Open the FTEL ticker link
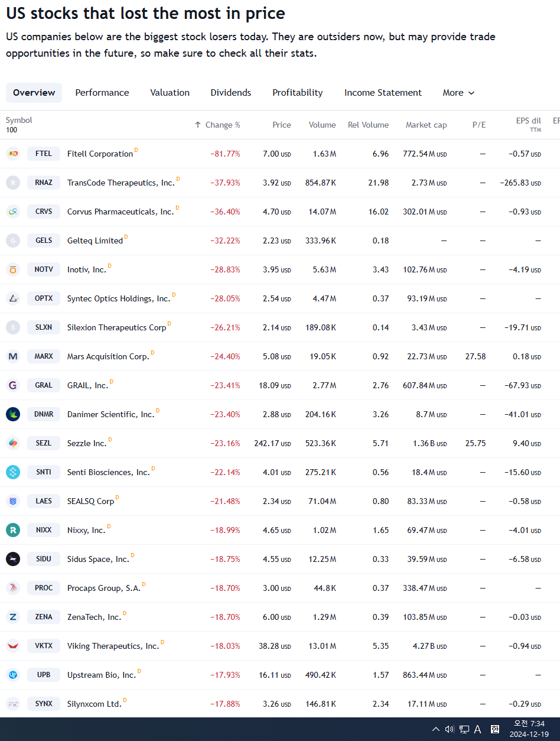Viewport: 560px width, 741px height. pyautogui.click(x=44, y=154)
